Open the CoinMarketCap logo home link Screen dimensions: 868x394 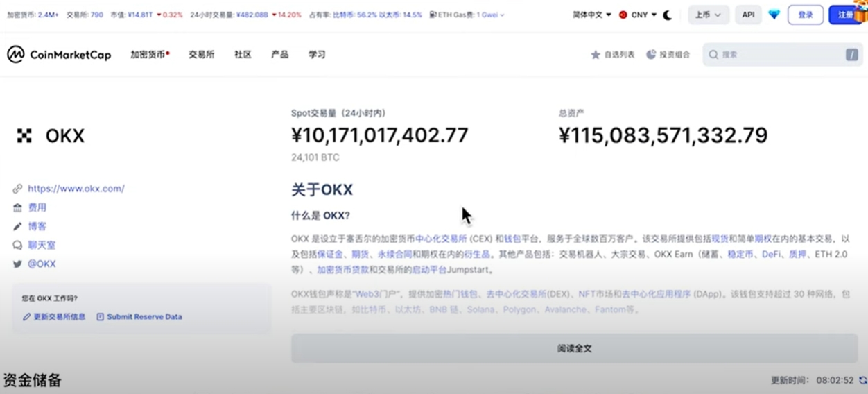point(59,55)
